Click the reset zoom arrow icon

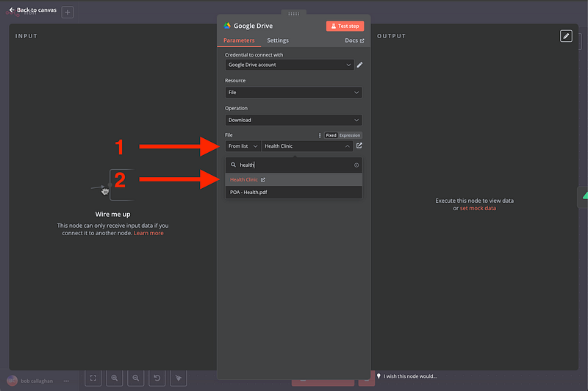point(157,378)
